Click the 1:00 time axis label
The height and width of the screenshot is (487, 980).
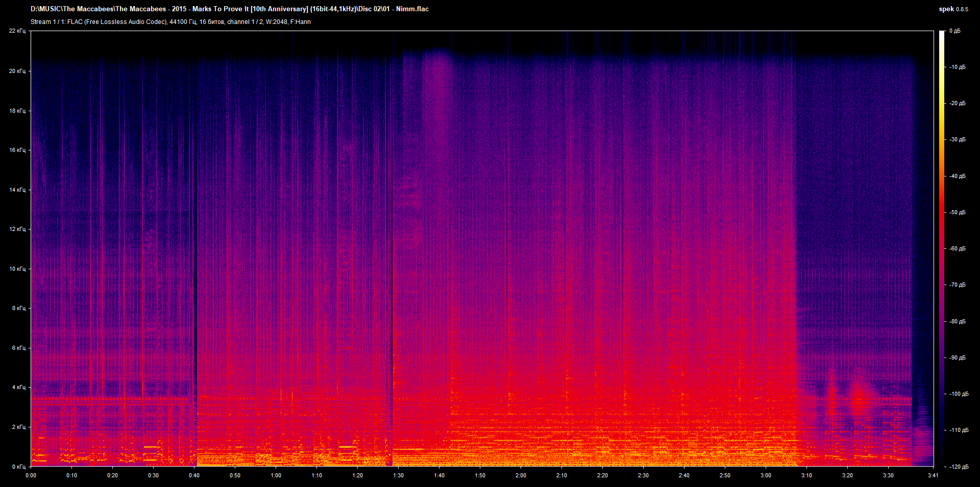click(276, 475)
